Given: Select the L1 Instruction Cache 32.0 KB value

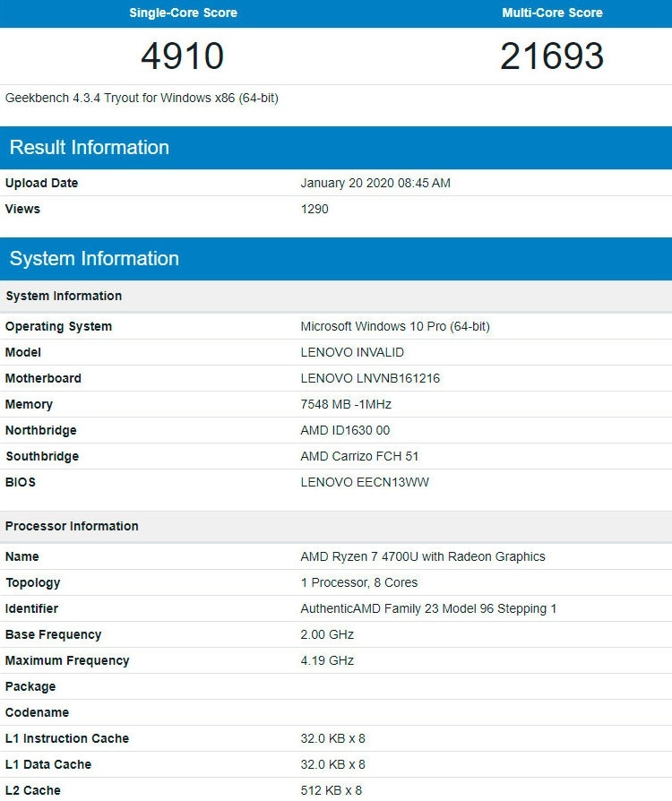Looking at the screenshot, I should (332, 738).
